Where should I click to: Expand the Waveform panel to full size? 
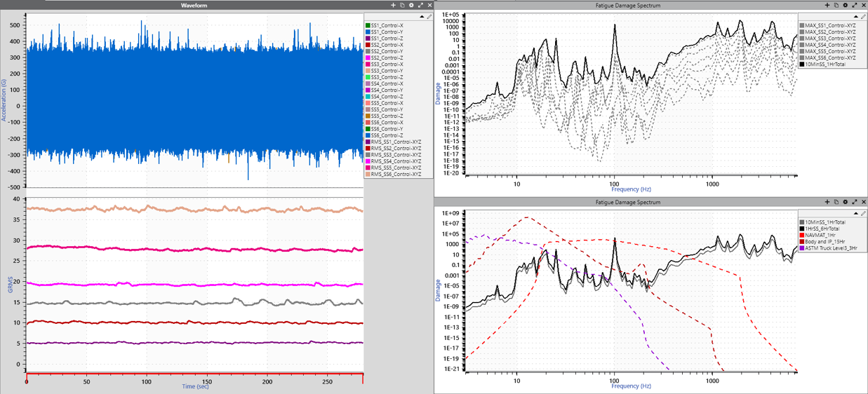420,5
